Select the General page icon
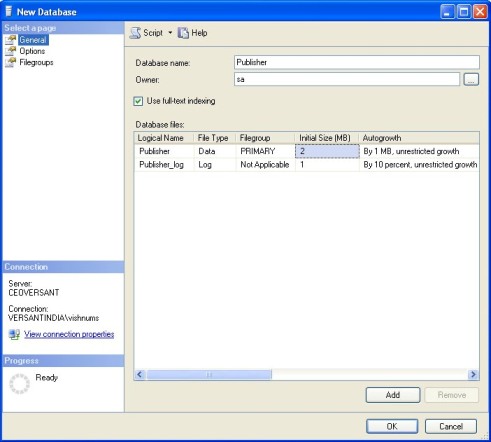Screen dimensions: 491x442 point(10,40)
